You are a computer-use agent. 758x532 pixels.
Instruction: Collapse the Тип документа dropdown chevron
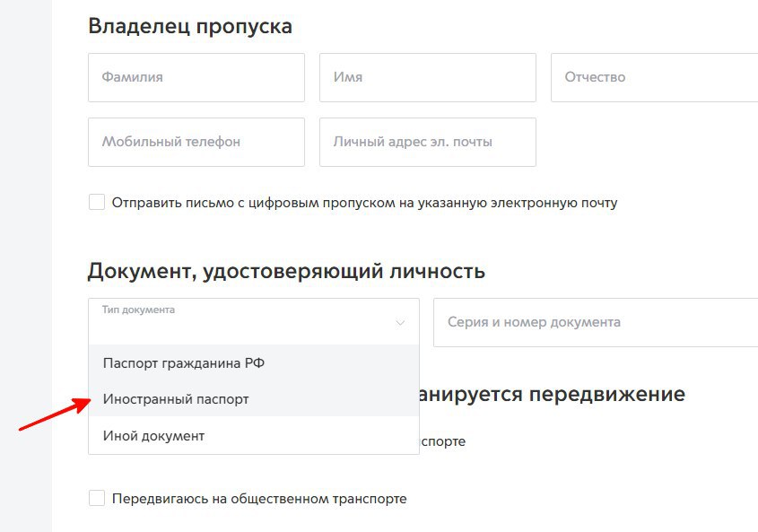[400, 323]
